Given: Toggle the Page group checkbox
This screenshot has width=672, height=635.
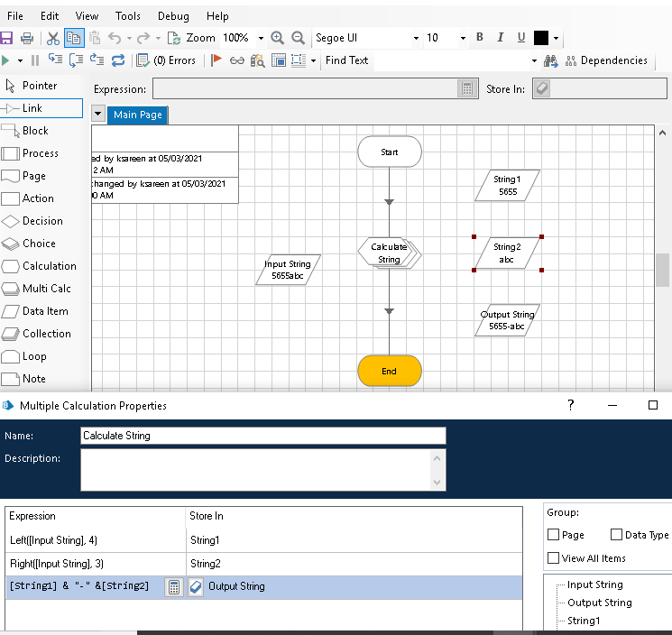Looking at the screenshot, I should pyautogui.click(x=554, y=535).
